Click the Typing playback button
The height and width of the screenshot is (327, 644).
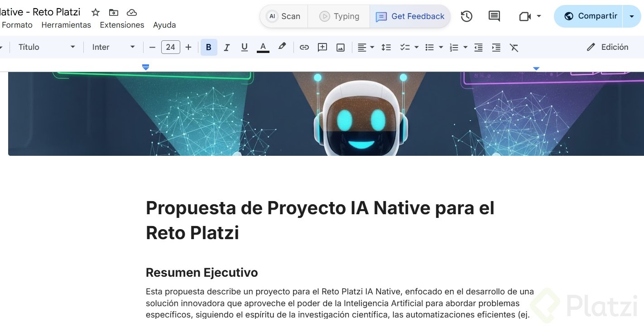[339, 16]
